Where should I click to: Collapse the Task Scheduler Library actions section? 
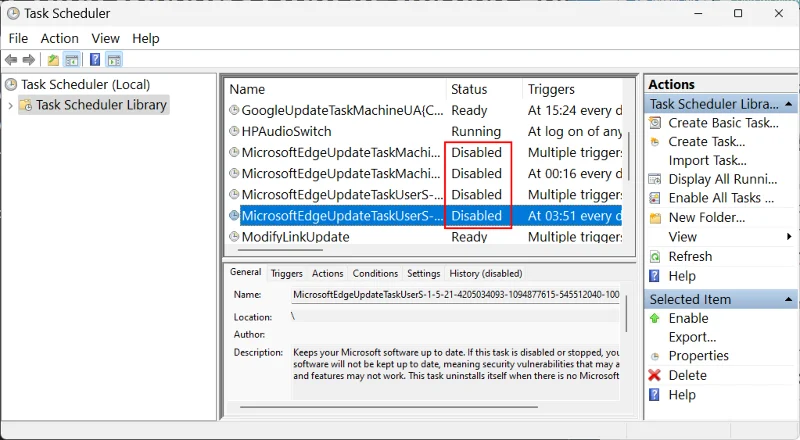(789, 104)
